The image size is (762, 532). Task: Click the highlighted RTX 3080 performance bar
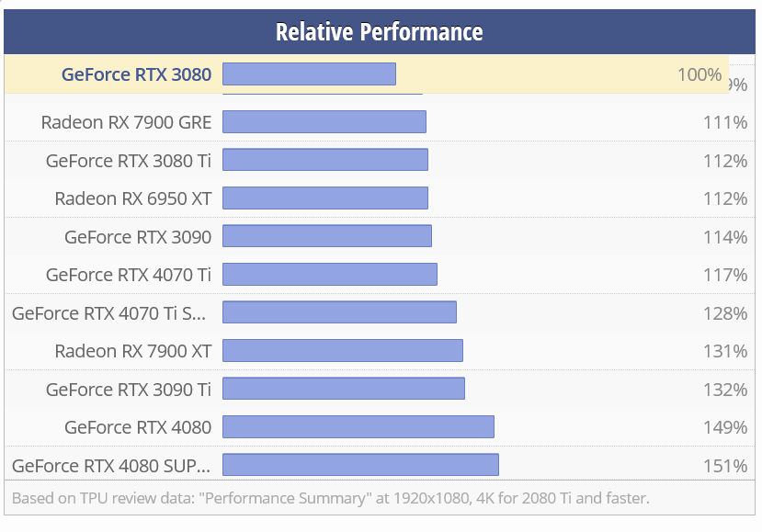309,74
